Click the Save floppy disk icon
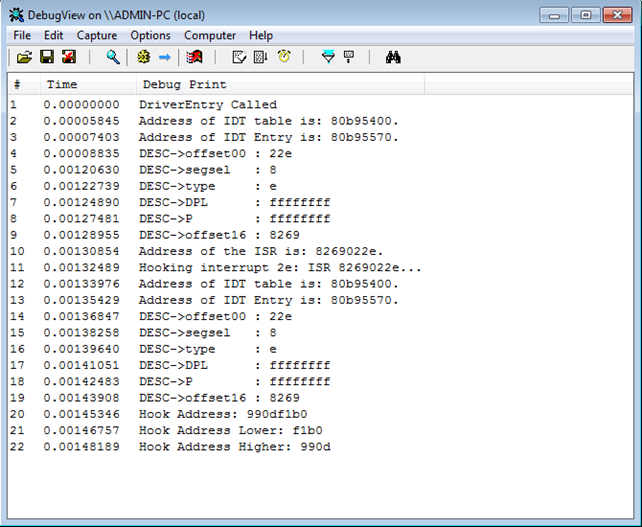This screenshot has height=527, width=642. pyautogui.click(x=46, y=57)
